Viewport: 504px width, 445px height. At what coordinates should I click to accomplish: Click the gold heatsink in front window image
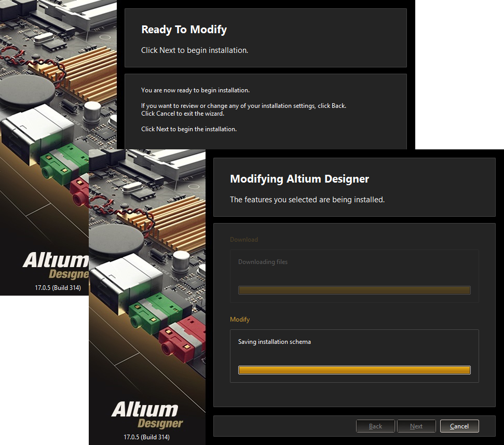click(176, 214)
